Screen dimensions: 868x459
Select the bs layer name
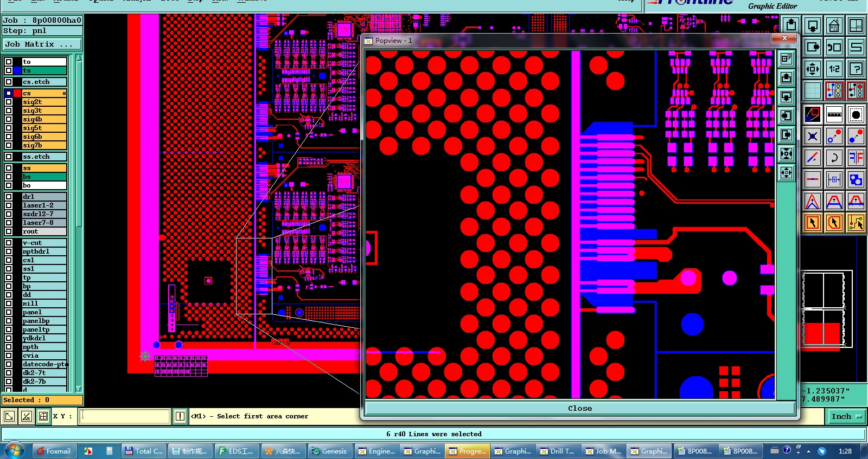[x=44, y=177]
